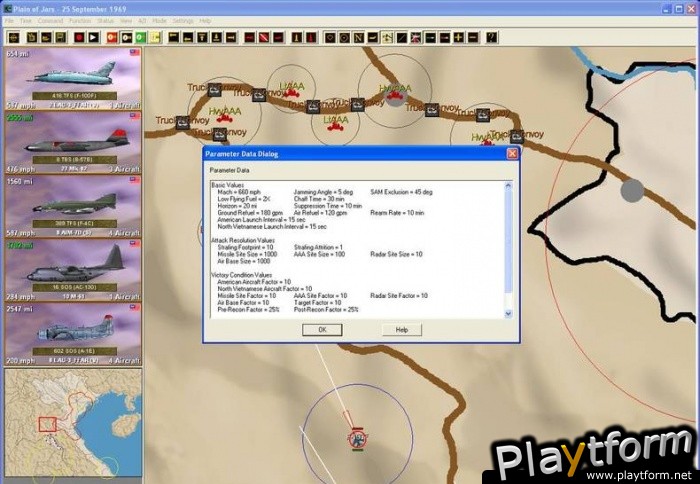The height and width of the screenshot is (484, 700).
Task: Click the yellow plus toolbar icon
Action: (458, 38)
